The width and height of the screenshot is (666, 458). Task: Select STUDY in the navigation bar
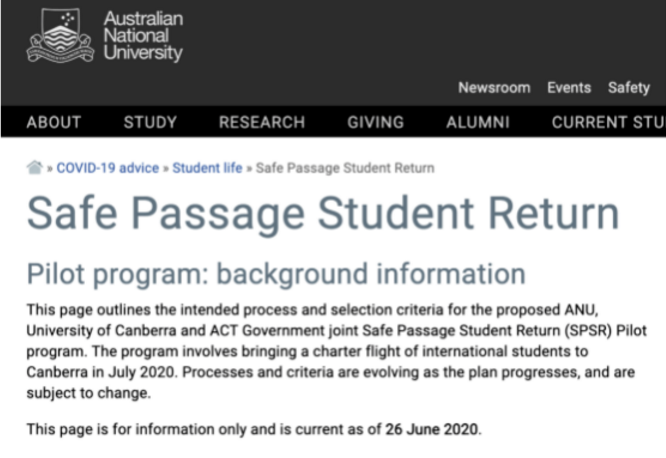point(150,122)
